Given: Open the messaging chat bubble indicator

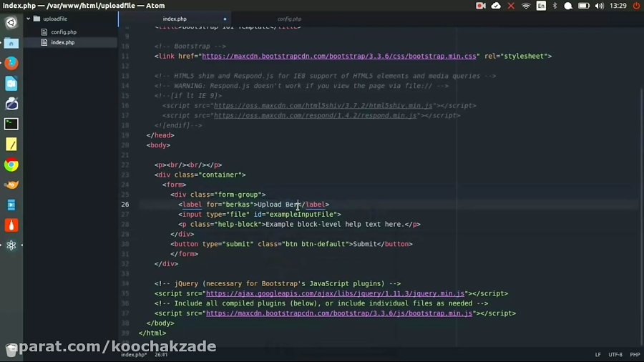Looking at the screenshot, I should (x=568, y=6).
